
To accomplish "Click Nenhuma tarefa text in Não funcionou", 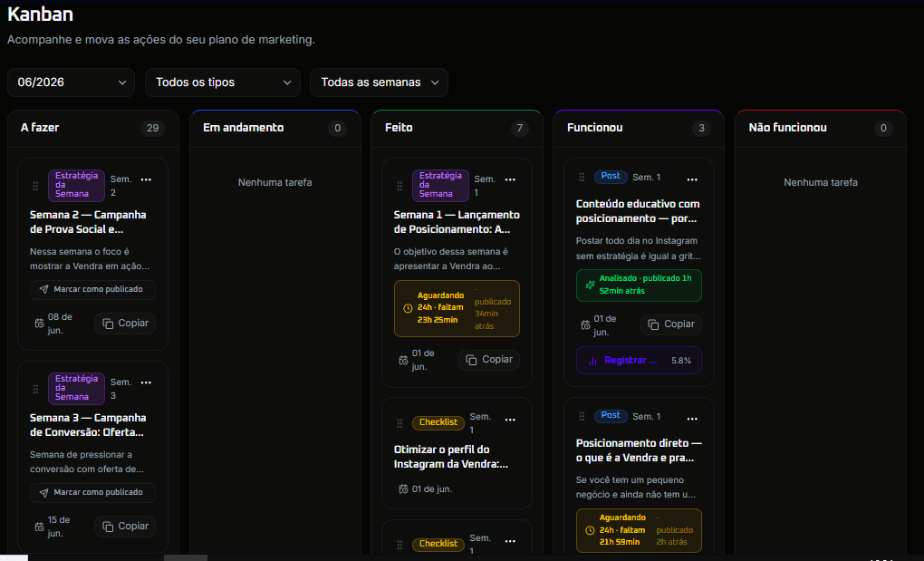I will [x=821, y=183].
